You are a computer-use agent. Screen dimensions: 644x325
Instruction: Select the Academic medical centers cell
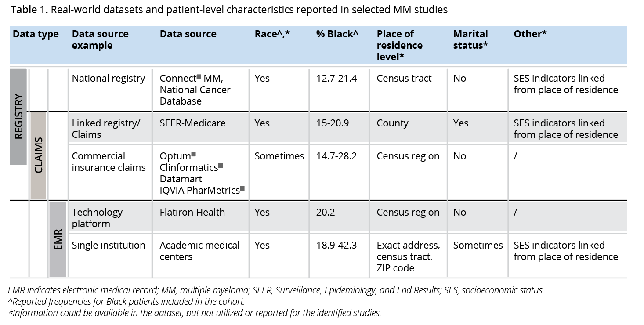(x=199, y=251)
